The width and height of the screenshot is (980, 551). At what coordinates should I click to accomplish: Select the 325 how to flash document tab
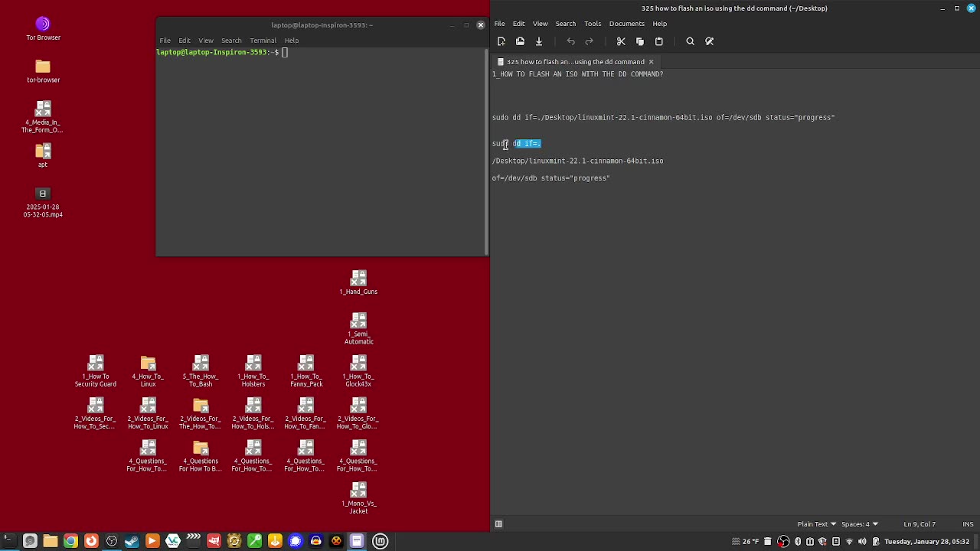(575, 62)
